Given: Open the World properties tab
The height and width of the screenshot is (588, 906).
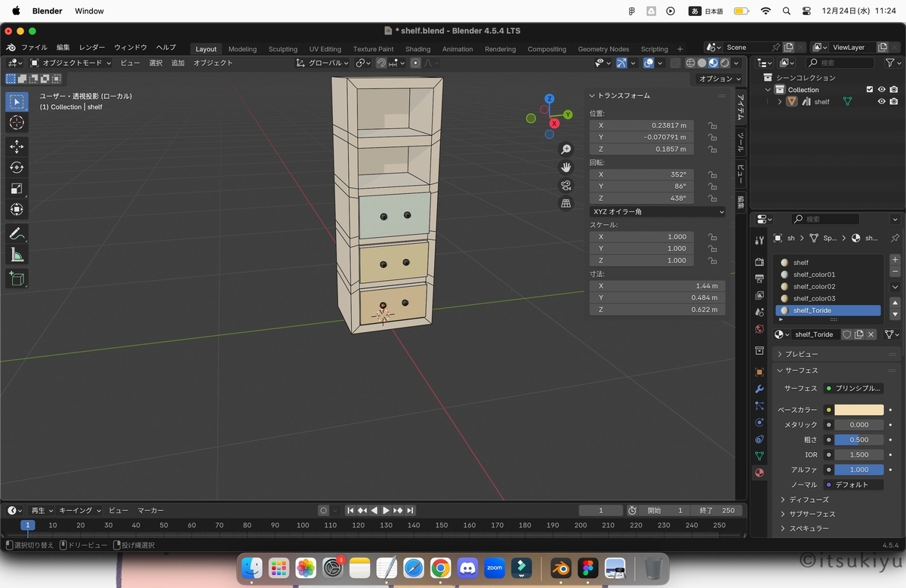Looking at the screenshot, I should click(x=760, y=329).
